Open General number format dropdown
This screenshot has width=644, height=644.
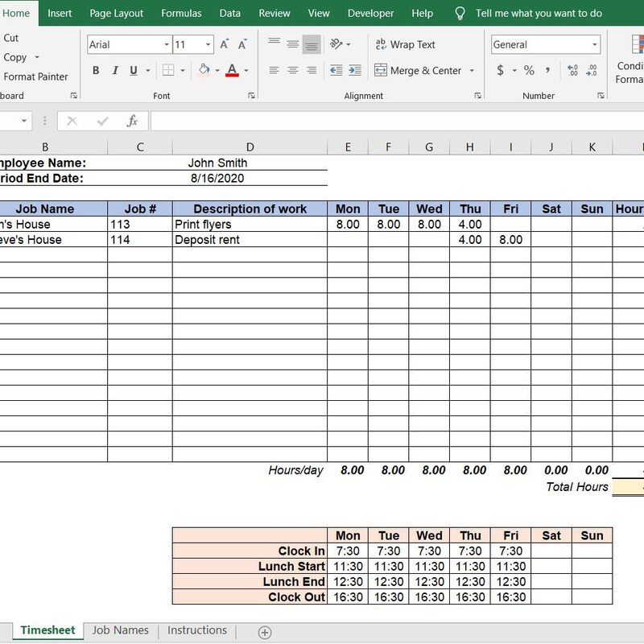point(594,44)
